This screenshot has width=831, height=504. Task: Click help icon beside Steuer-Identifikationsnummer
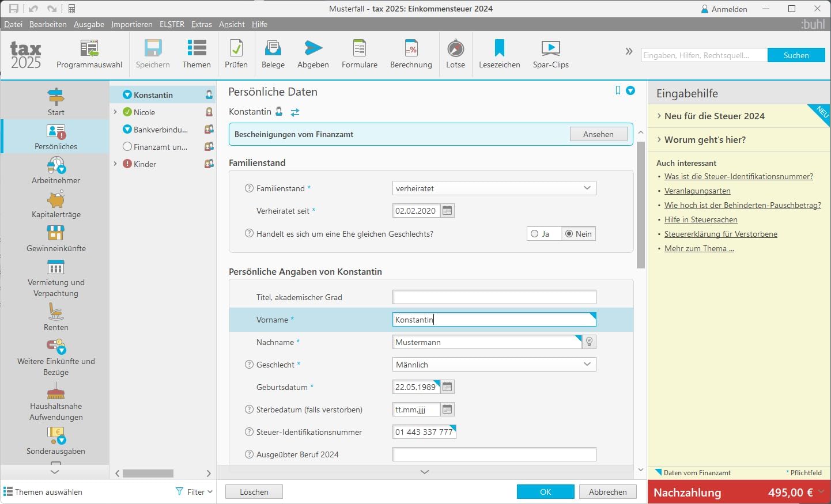(249, 432)
